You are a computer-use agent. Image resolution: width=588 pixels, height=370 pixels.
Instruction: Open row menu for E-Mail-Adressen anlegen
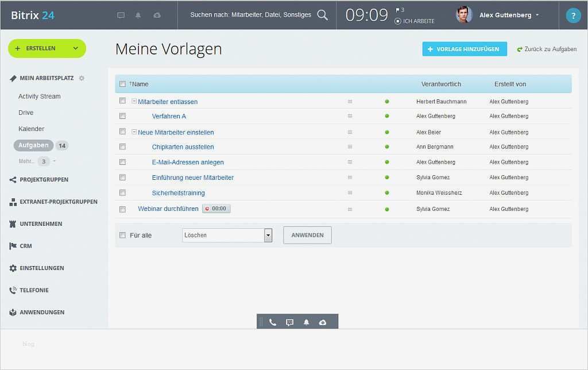click(x=350, y=163)
